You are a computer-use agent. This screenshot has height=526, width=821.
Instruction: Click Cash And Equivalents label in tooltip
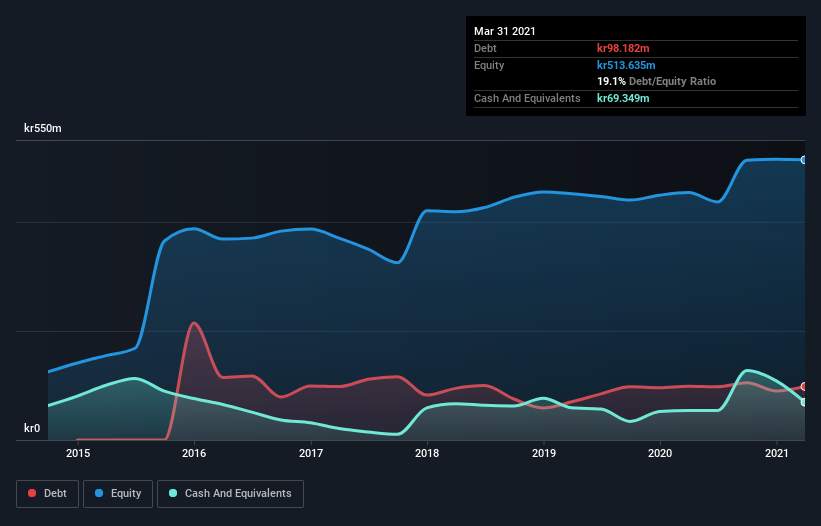click(x=527, y=98)
